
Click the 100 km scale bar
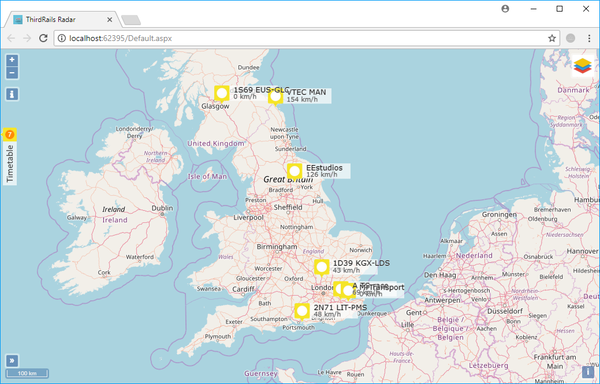pyautogui.click(x=27, y=373)
